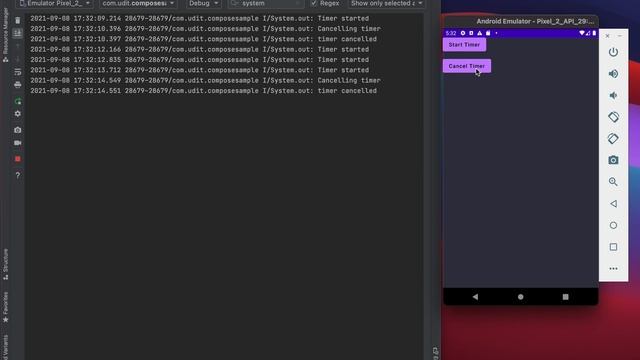Viewport: 640px width, 360px height.
Task: Click the emulator zoom magnifier icon
Action: (x=613, y=182)
